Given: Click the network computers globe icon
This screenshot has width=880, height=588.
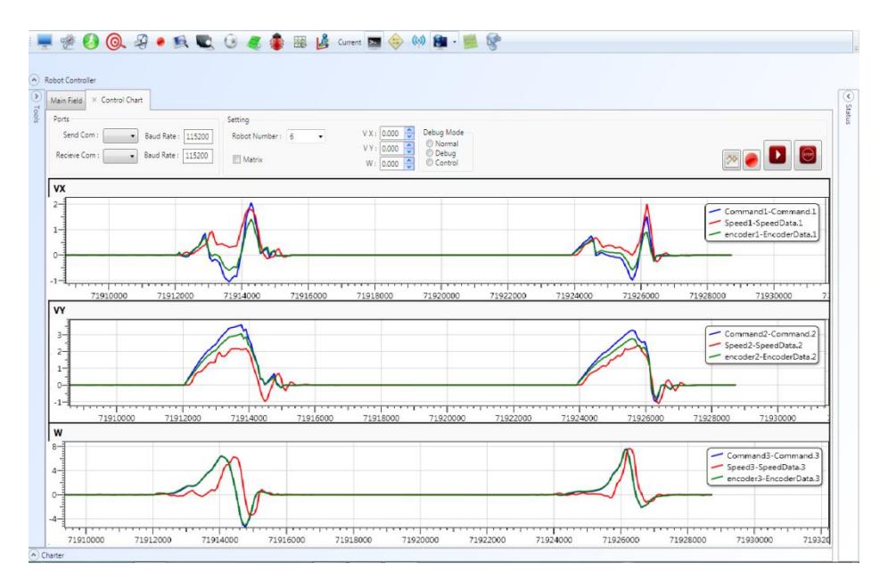Looking at the screenshot, I should [x=440, y=42].
